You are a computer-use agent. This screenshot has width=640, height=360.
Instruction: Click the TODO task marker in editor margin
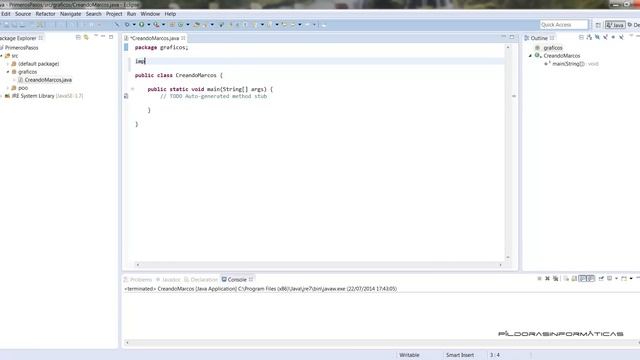tap(126, 96)
